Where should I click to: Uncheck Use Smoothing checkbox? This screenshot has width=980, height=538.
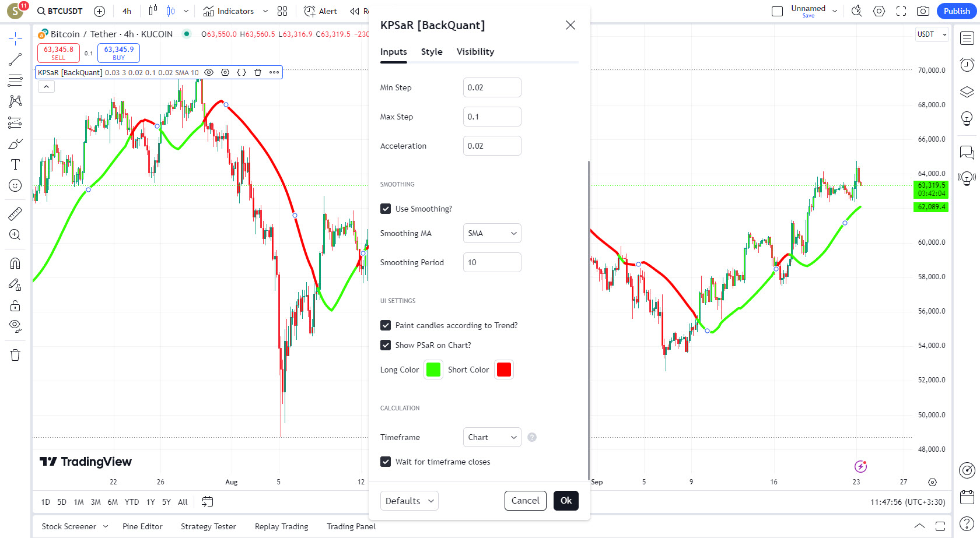(386, 209)
